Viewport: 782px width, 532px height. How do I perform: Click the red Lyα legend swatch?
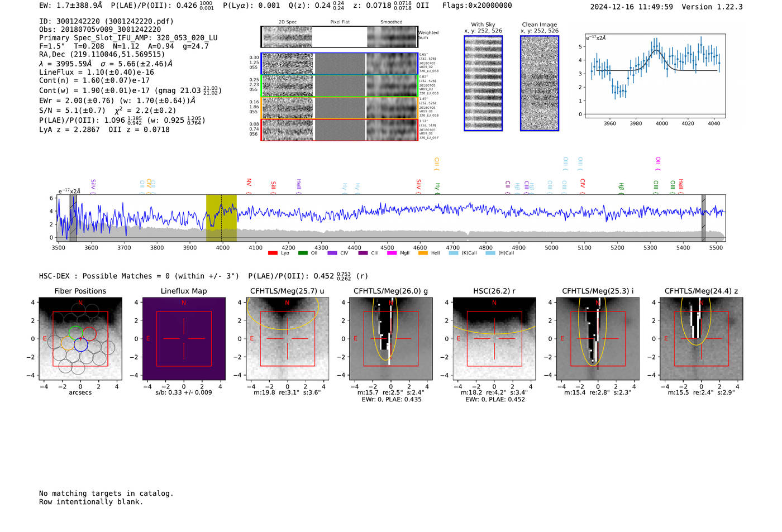[273, 253]
